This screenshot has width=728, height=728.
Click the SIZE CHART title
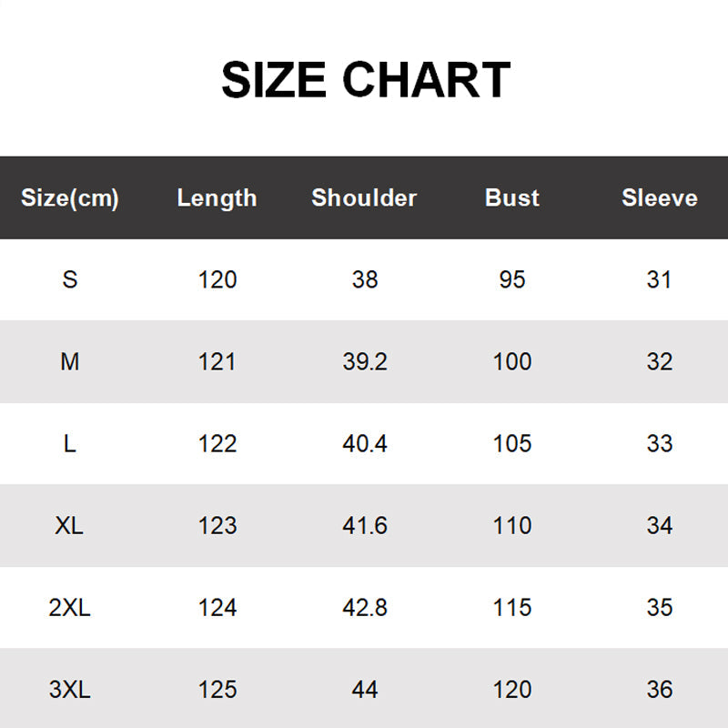pyautogui.click(x=365, y=80)
